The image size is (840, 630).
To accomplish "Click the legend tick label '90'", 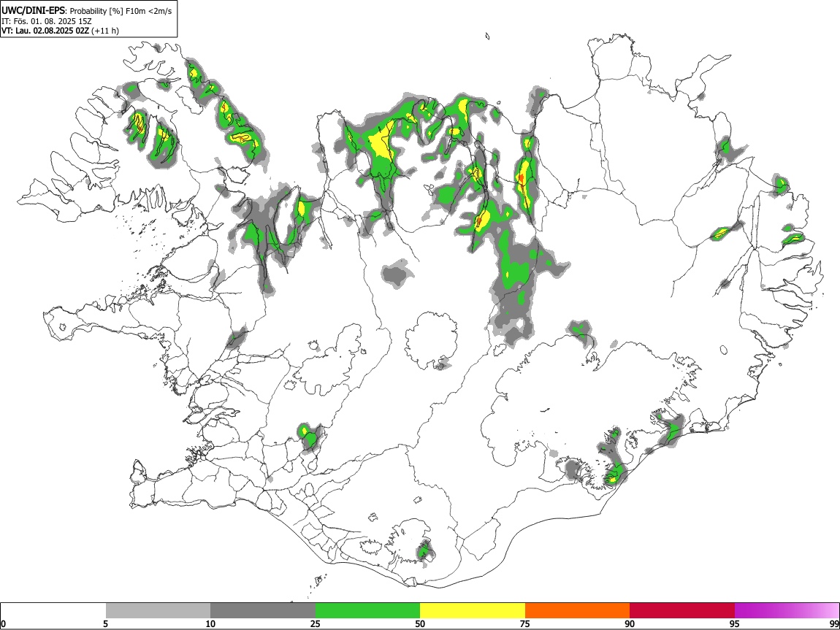I will (630, 623).
